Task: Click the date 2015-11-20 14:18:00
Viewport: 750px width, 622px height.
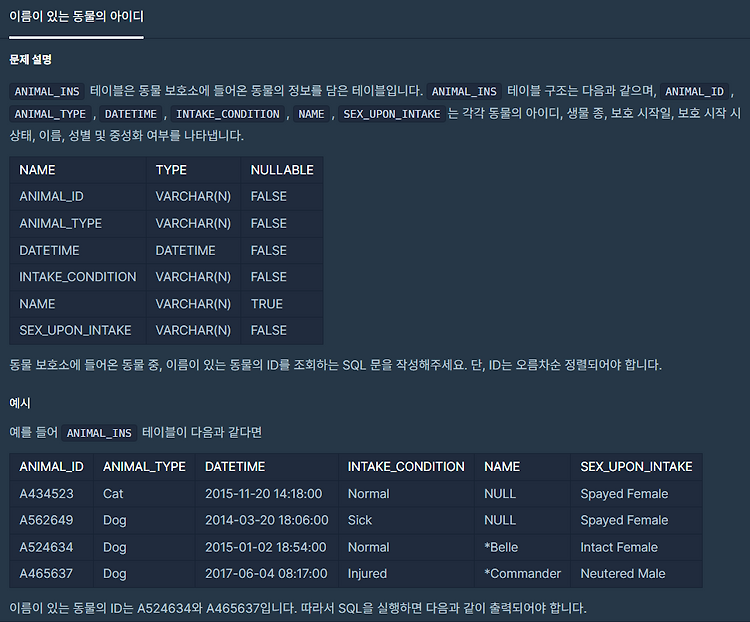Action: 264,494
